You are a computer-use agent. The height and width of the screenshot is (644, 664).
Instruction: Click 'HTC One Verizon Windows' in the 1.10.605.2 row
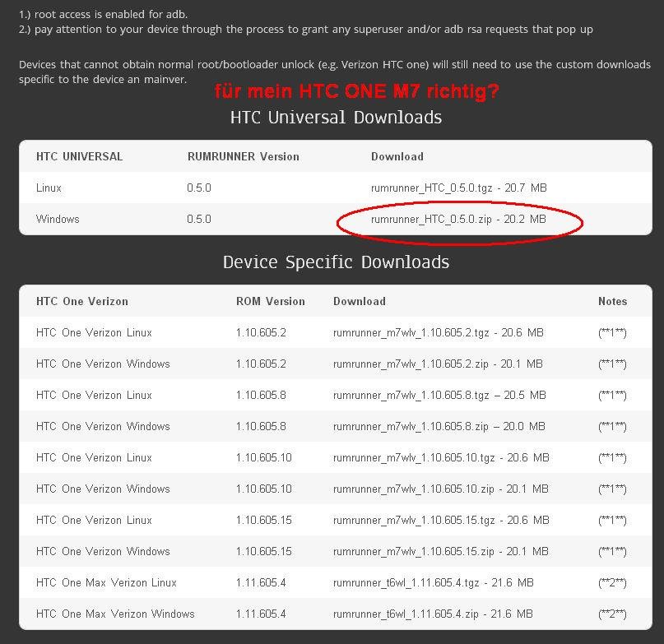tap(103, 364)
